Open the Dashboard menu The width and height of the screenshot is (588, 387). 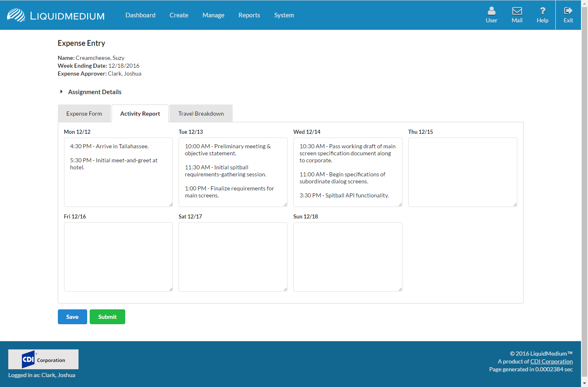pyautogui.click(x=140, y=15)
